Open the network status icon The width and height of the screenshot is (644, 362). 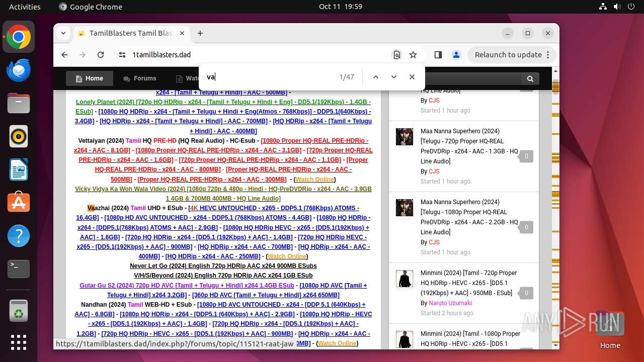tap(603, 7)
